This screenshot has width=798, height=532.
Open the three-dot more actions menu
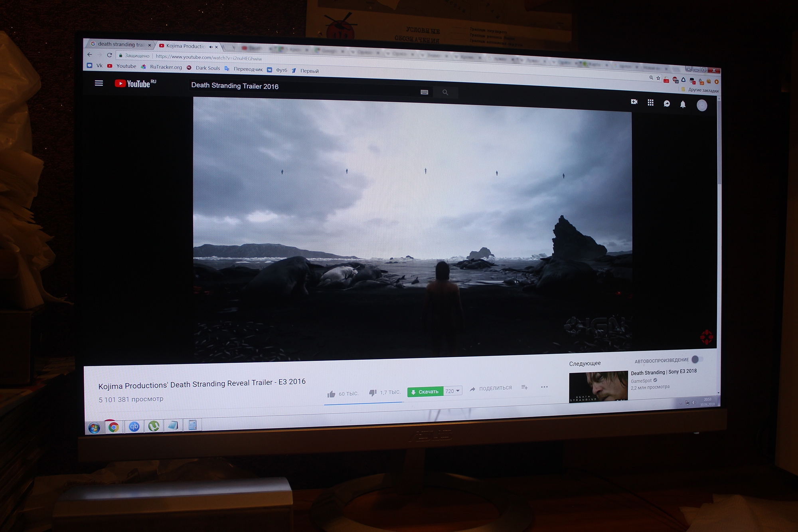[x=544, y=387]
